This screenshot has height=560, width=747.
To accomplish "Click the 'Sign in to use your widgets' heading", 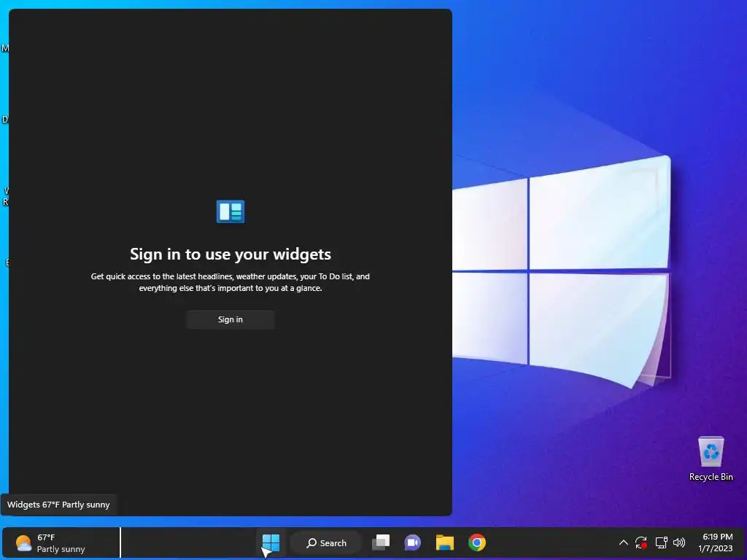I will click(x=231, y=254).
